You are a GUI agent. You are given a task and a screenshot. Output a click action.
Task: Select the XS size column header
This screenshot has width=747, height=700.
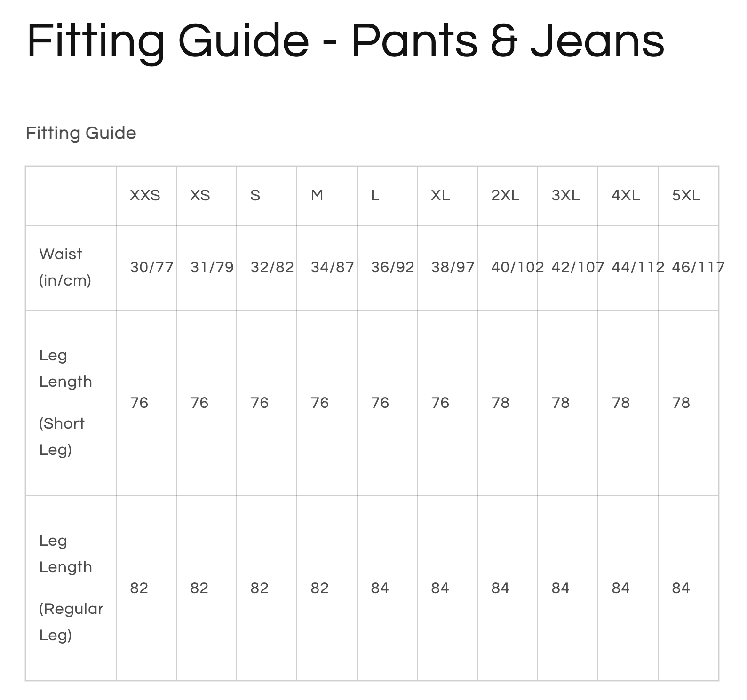(x=200, y=195)
